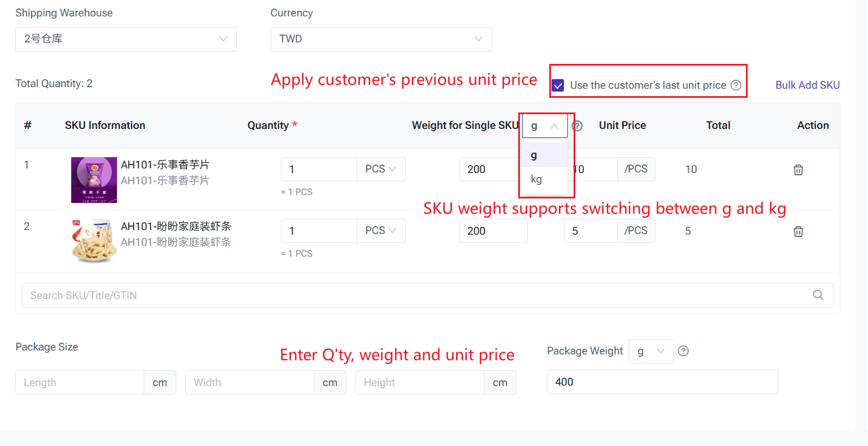Click the search magnifier icon in SKU search
Image resolution: width=868 pixels, height=446 pixels.
click(818, 295)
